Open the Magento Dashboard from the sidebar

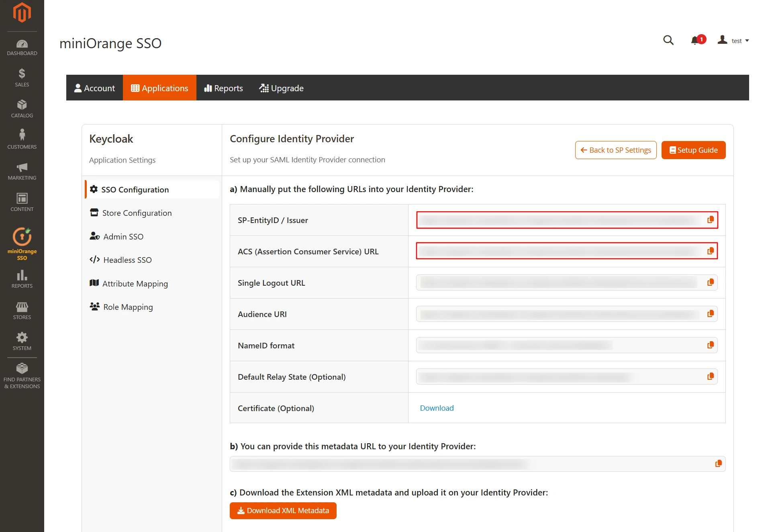tap(22, 47)
